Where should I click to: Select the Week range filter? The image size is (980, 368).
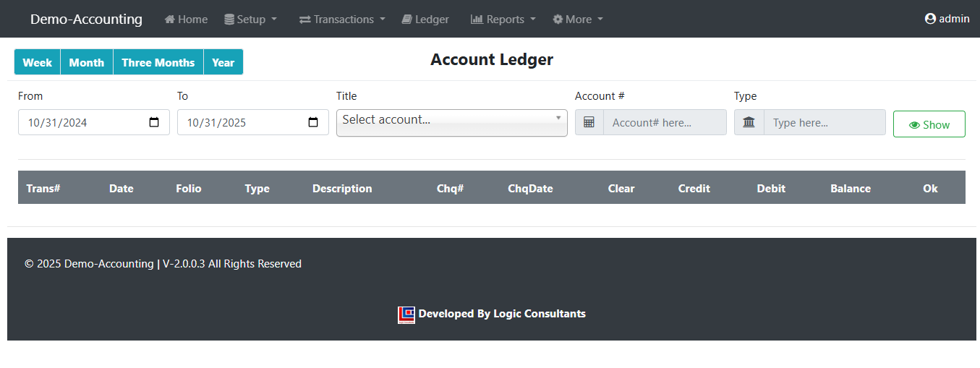(x=37, y=62)
